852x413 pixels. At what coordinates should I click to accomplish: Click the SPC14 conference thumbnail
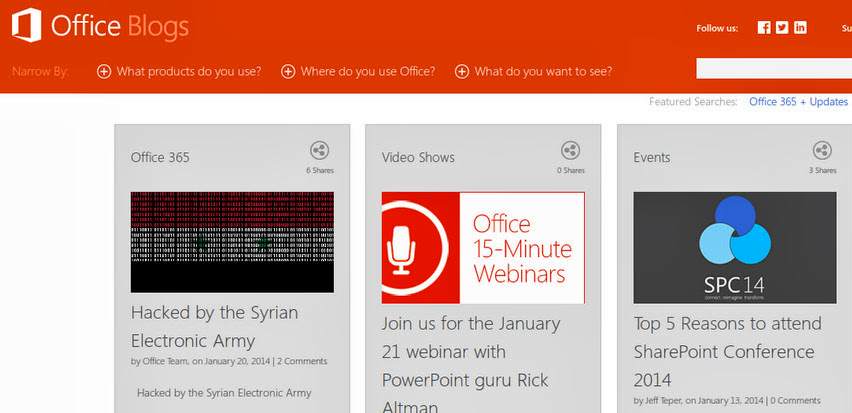[x=734, y=248]
